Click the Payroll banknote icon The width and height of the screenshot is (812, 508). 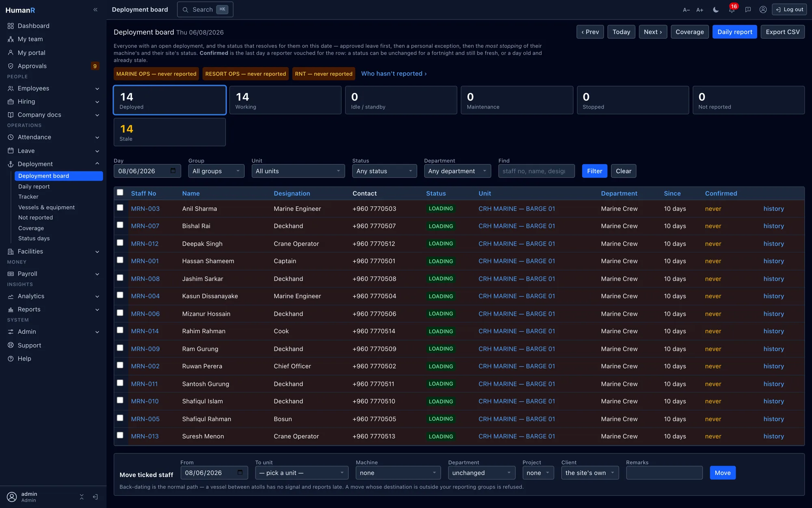coord(11,274)
